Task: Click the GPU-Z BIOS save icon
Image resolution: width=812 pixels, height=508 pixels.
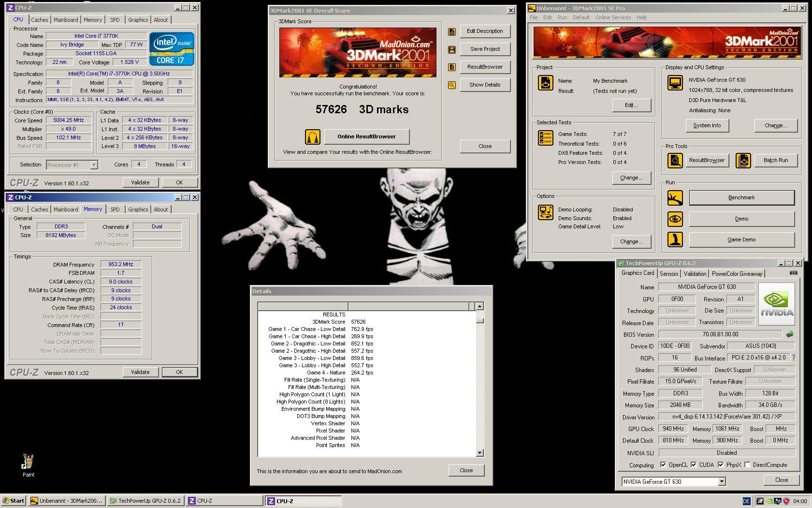Action: click(x=790, y=334)
